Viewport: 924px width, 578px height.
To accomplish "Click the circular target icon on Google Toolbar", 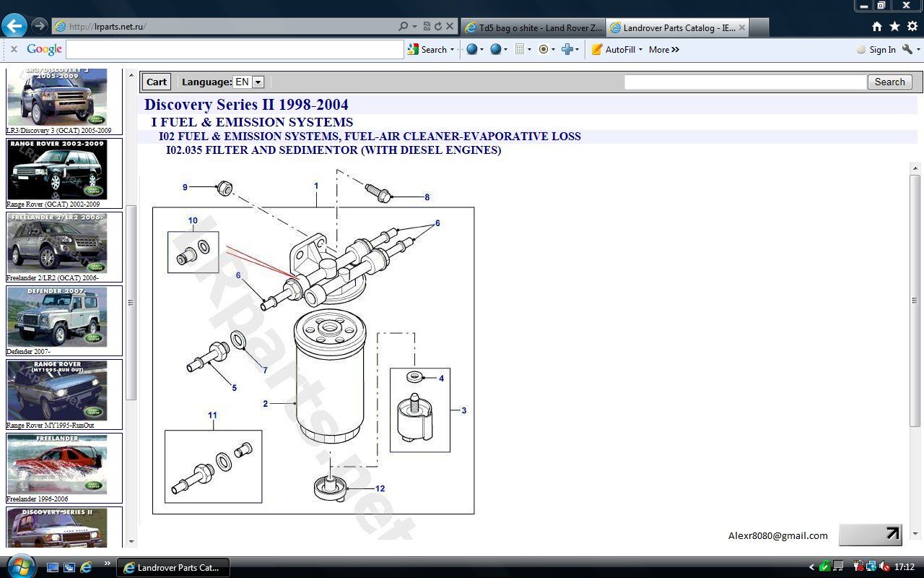I will point(543,49).
